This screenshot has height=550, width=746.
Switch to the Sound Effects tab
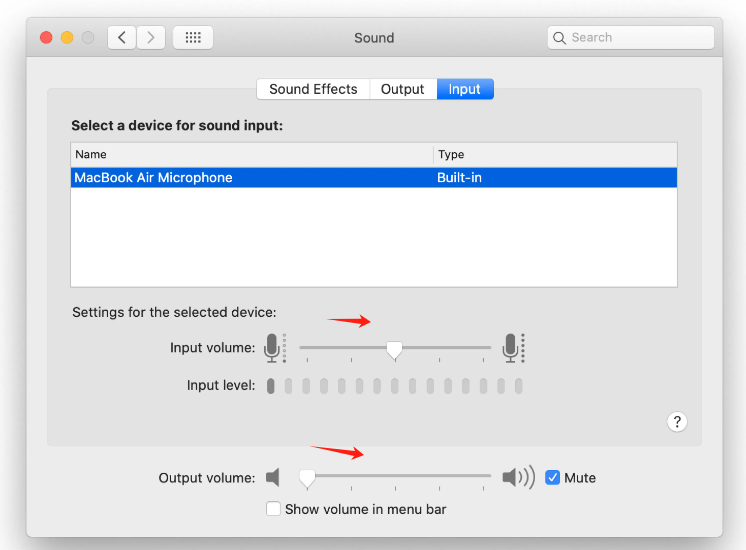click(x=313, y=89)
